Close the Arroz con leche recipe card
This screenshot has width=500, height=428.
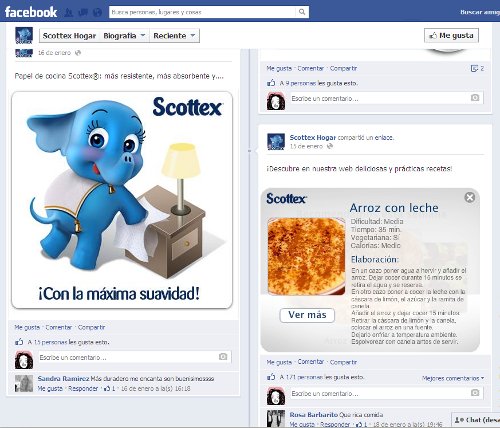pyautogui.click(x=470, y=198)
